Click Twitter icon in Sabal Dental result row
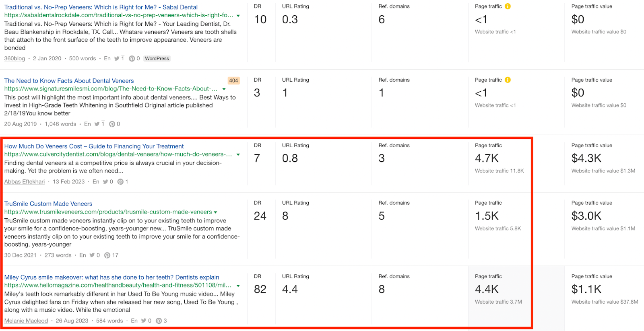This screenshot has height=331, width=644. (117, 59)
